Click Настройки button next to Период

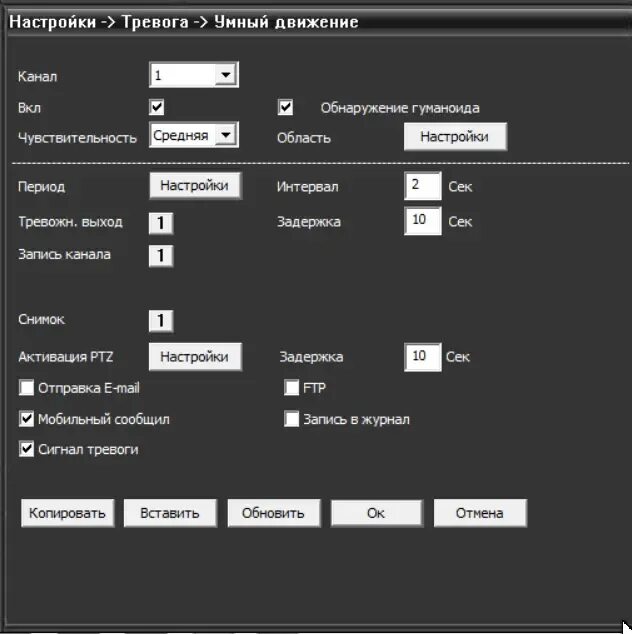point(195,186)
